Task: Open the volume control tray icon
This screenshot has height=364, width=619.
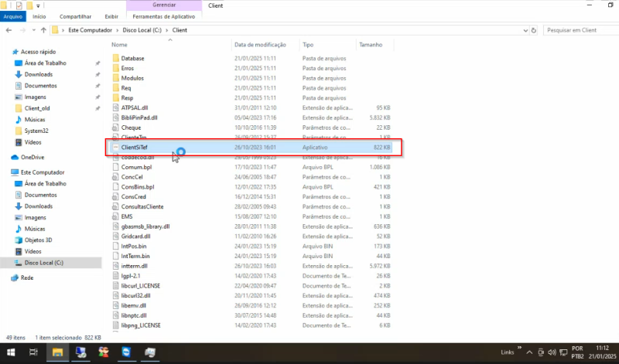Action: coord(552,352)
